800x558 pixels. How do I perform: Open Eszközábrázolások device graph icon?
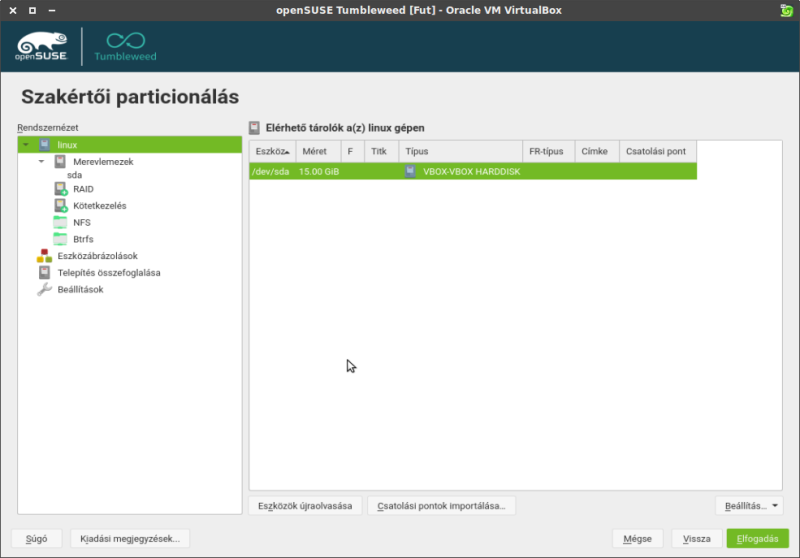point(44,256)
